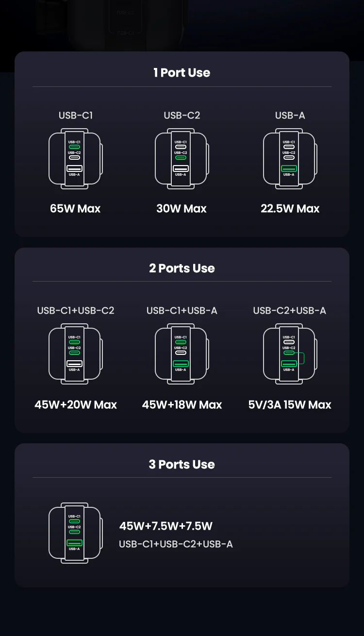Click the "USB-C1+USB-C2" combination label
Screen dimensions: 364x636
[76, 311]
